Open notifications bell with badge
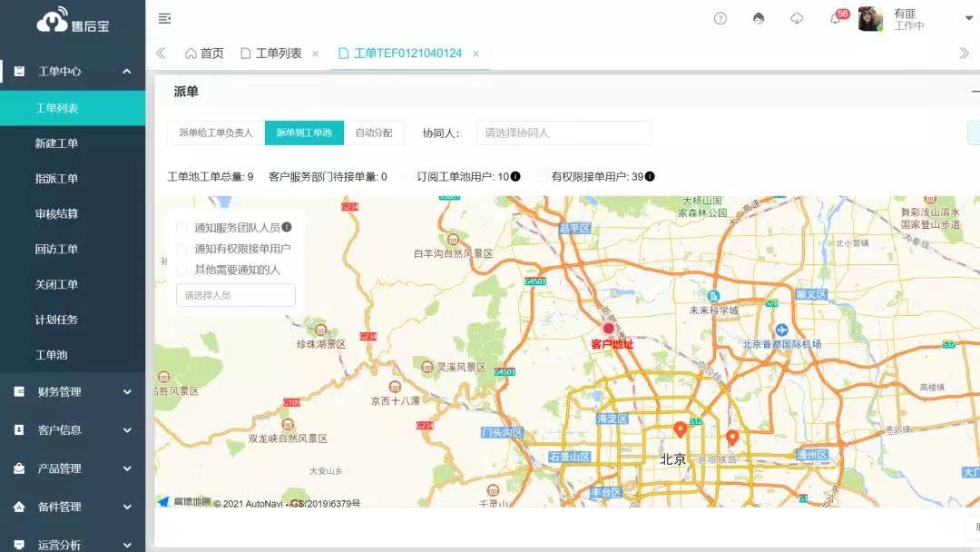The width and height of the screenshot is (980, 552). [836, 18]
